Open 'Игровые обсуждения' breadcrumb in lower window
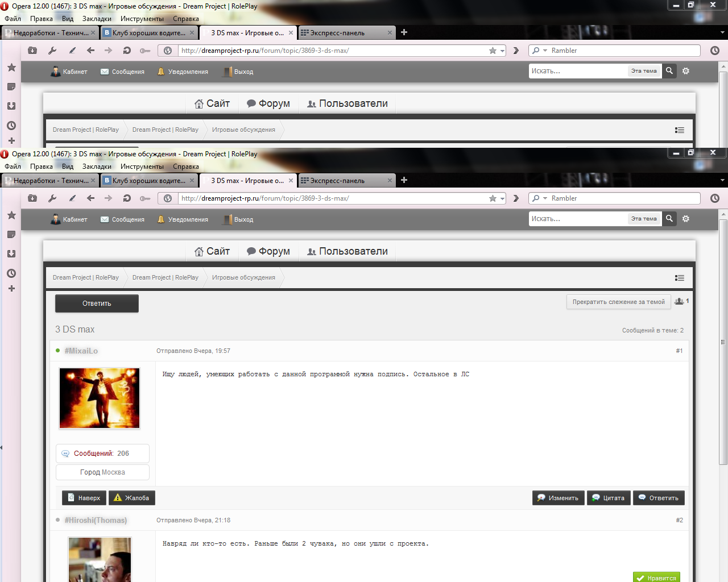Screen dimensions: 728x582 pyautogui.click(x=243, y=277)
